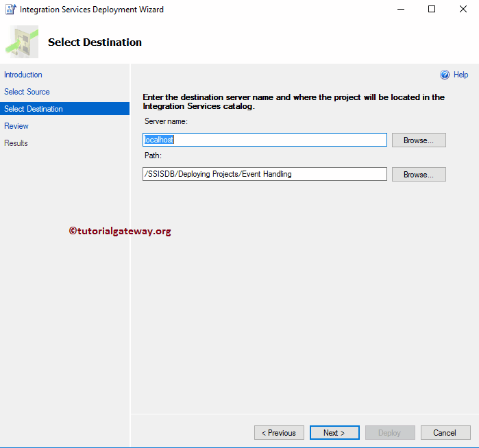Go to the Introduction step
Viewport: 479px width, 448px height.
[23, 75]
